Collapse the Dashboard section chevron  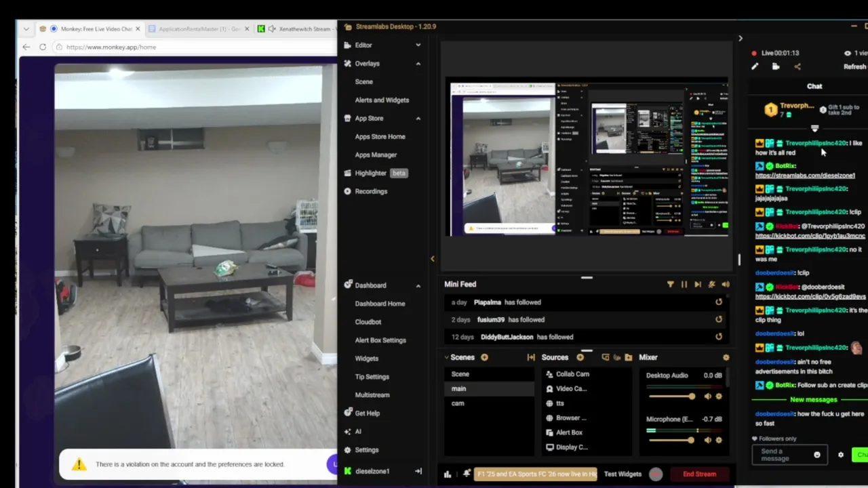(x=418, y=285)
